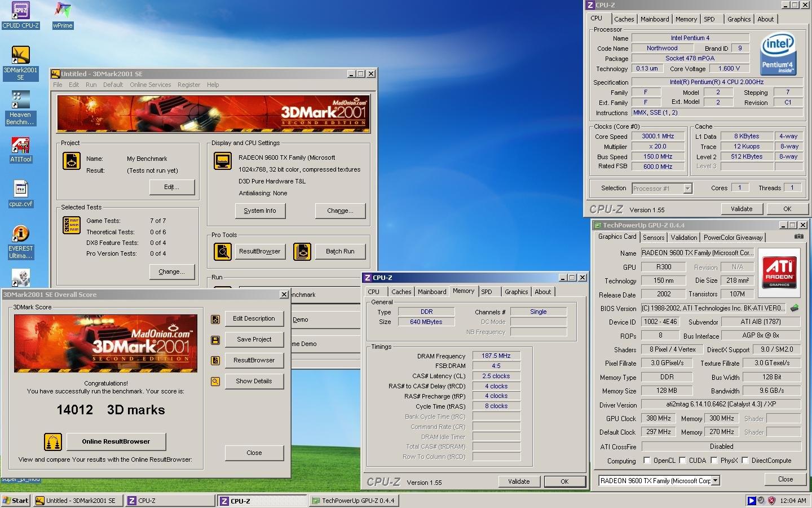This screenshot has height=508, width=812.
Task: Click Edit Description button
Action: point(254,318)
